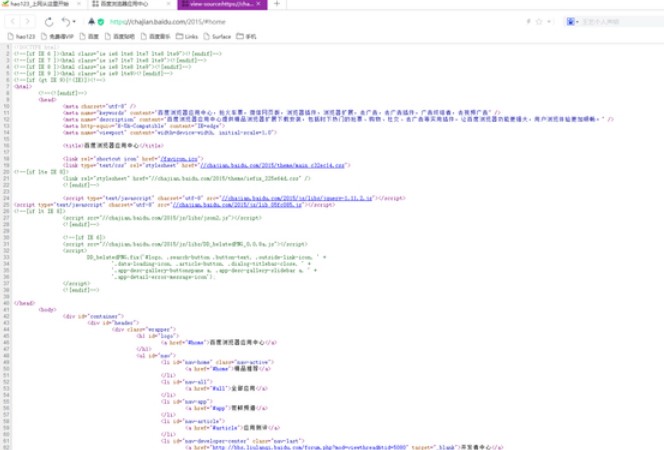Click the #all 全部应用 anchor line

226,388
